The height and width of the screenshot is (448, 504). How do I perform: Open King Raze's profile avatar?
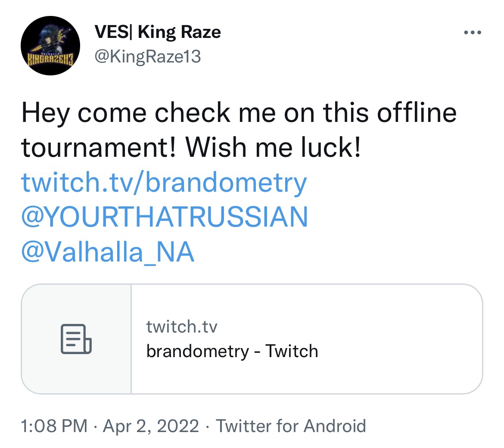(50, 46)
